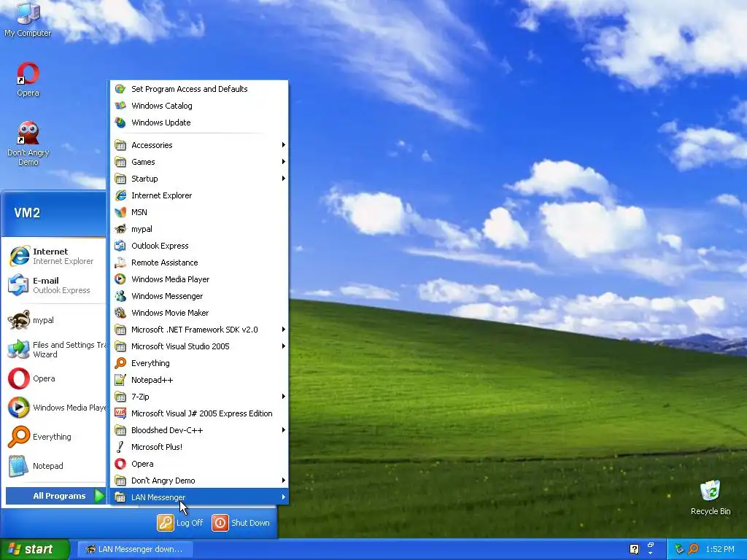Click the Log Off button
The height and width of the screenshot is (560, 747).
[x=180, y=523]
